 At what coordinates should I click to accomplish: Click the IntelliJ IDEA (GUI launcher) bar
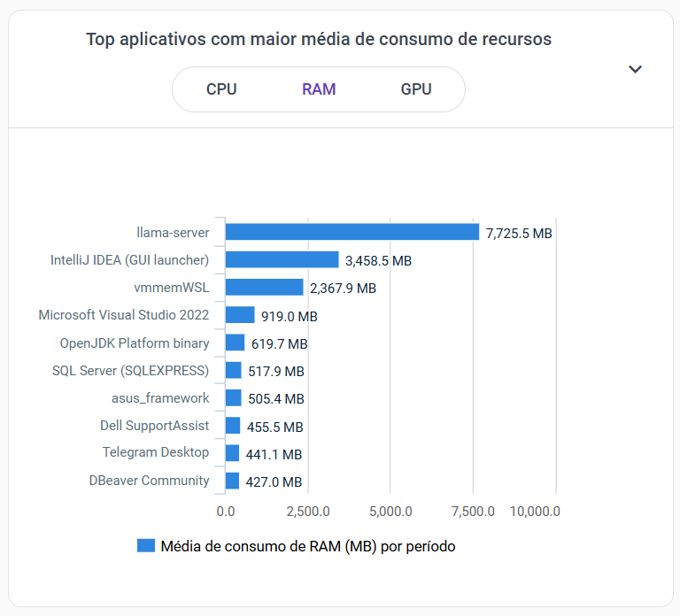click(282, 259)
